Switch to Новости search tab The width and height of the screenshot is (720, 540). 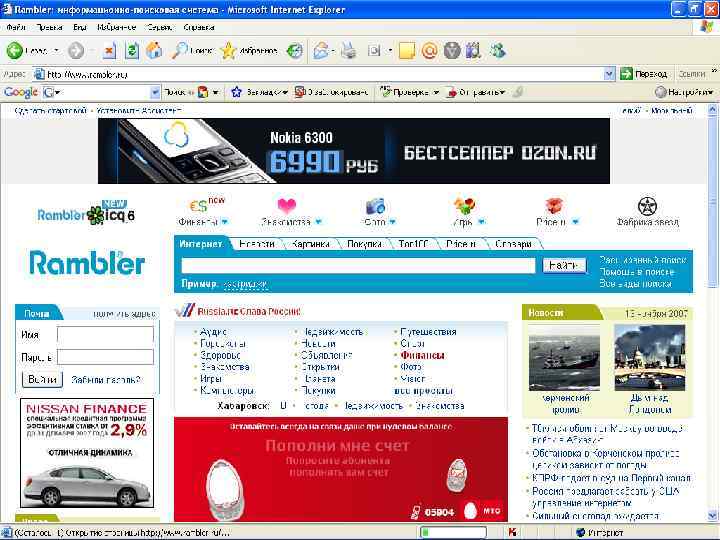point(257,244)
